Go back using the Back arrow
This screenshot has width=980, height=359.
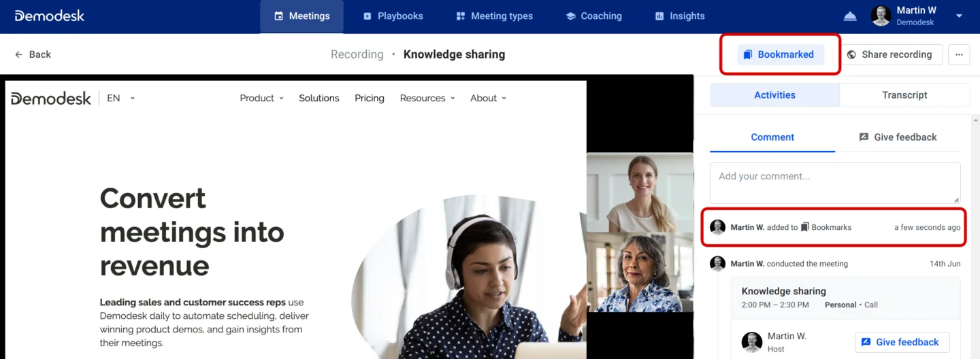[x=33, y=54]
